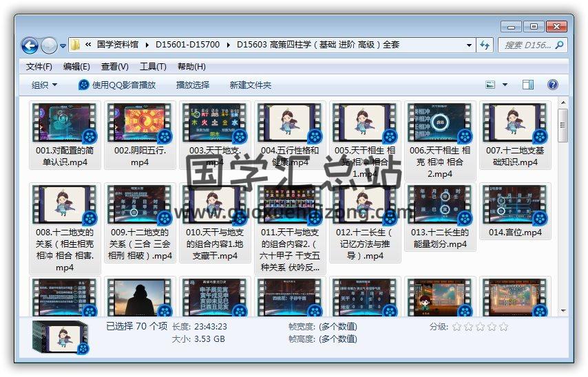Open the view options dropdown arrow
This screenshot has height=377, width=588.
click(505, 85)
